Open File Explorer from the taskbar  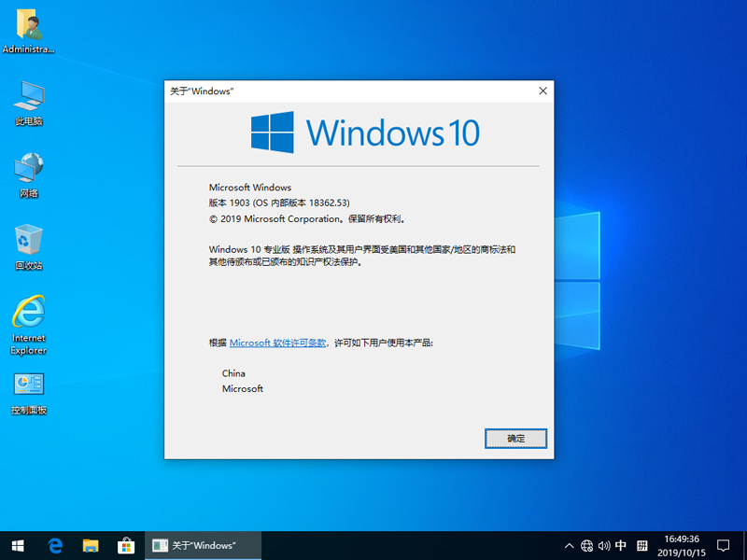90,545
